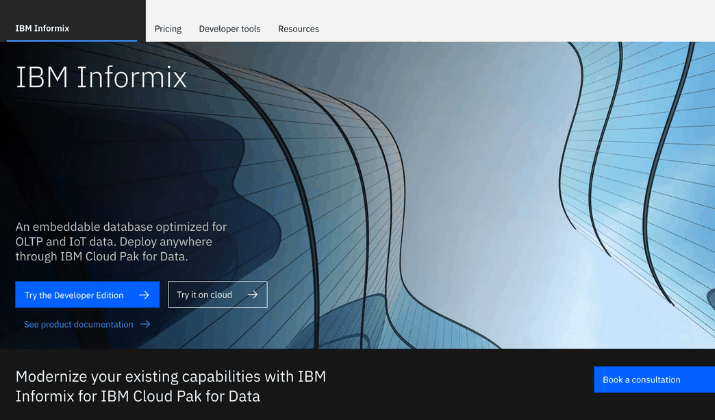
Task: Click the arrow icon in Try it on cloud
Action: tap(253, 295)
